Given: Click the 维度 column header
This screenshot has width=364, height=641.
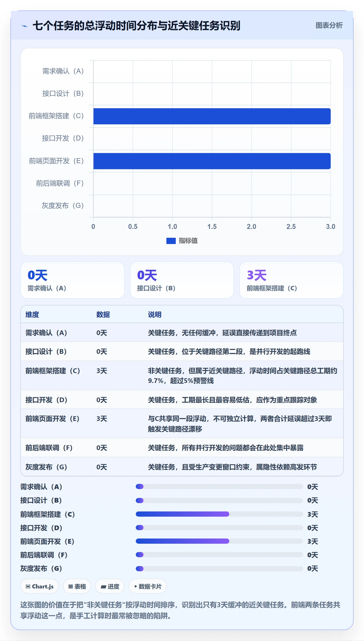Looking at the screenshot, I should click(x=32, y=315).
